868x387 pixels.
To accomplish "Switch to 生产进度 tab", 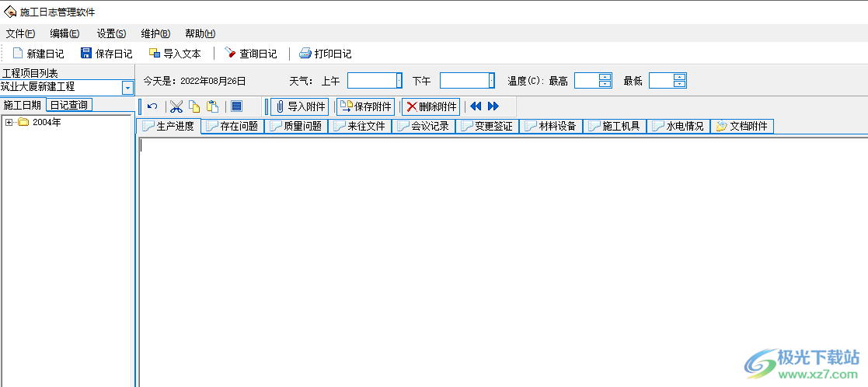I will click(169, 126).
